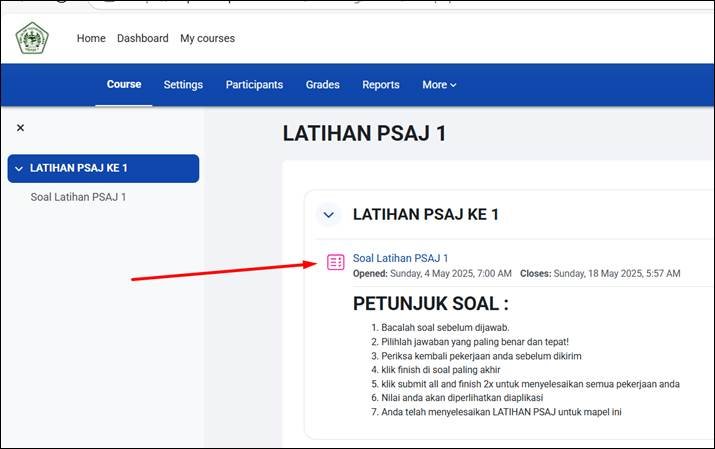715x449 pixels.
Task: Click the LATIHAN PSAJ KE 1 section title
Action: [425, 215]
